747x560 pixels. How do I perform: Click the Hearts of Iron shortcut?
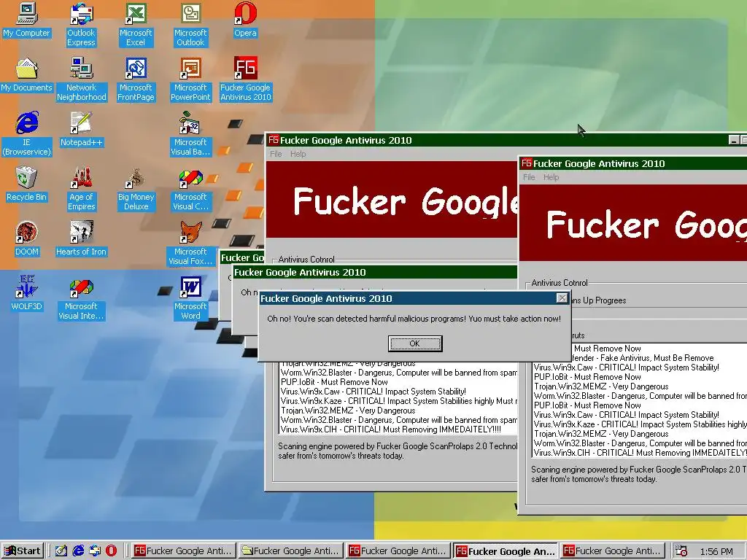(81, 239)
